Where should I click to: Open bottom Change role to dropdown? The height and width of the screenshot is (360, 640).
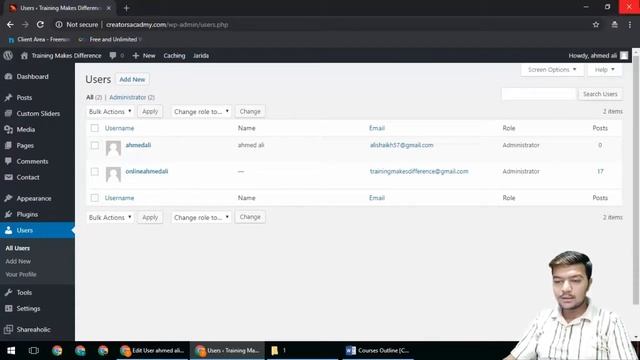[x=201, y=217]
